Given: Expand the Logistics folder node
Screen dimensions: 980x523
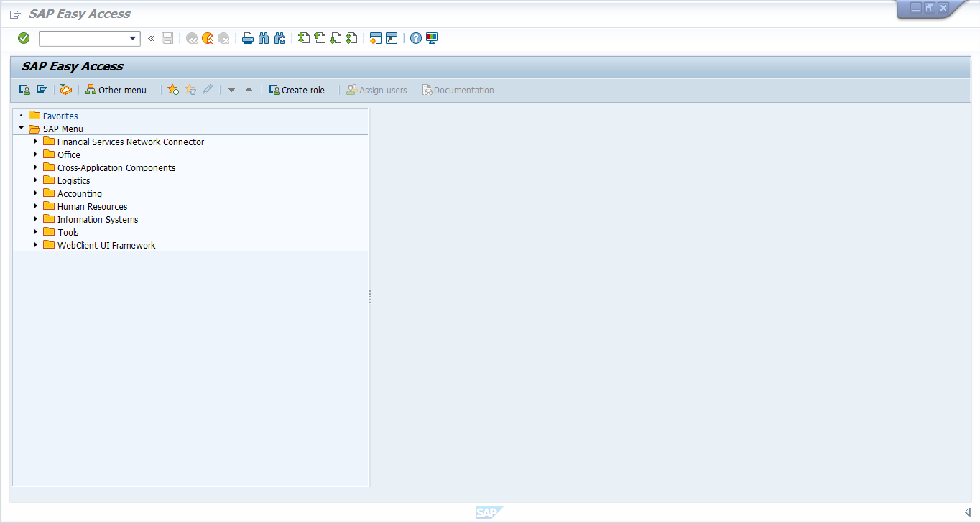Looking at the screenshot, I should click(x=35, y=180).
